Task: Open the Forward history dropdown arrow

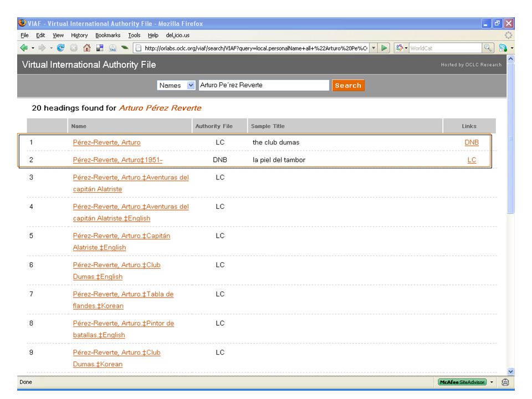Action: (x=51, y=48)
